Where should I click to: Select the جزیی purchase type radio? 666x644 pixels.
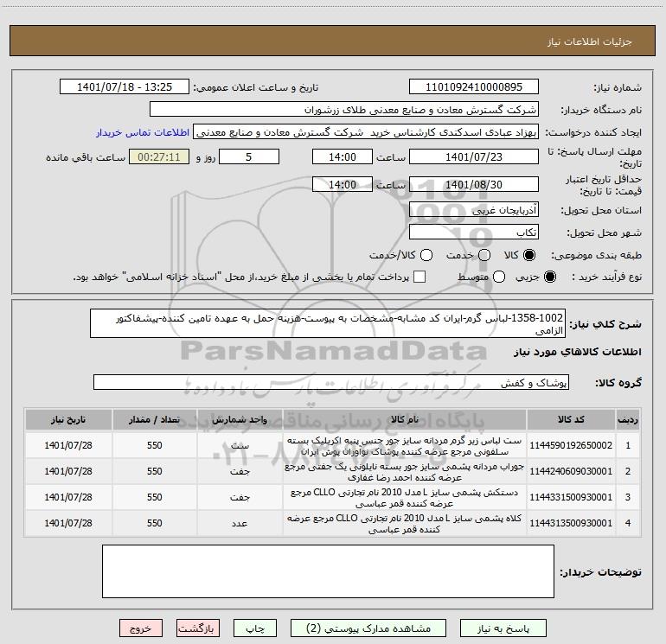point(549,277)
